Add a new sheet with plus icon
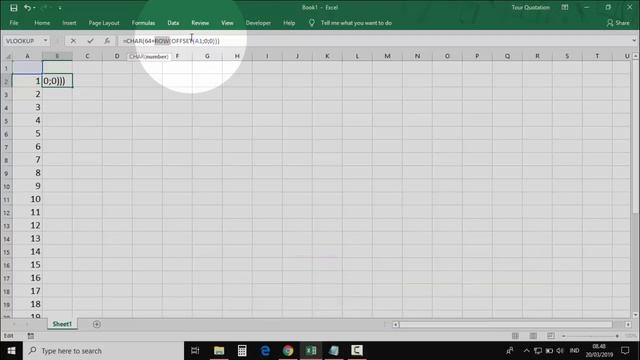Screen dimensions: 640x360 tap(97, 324)
